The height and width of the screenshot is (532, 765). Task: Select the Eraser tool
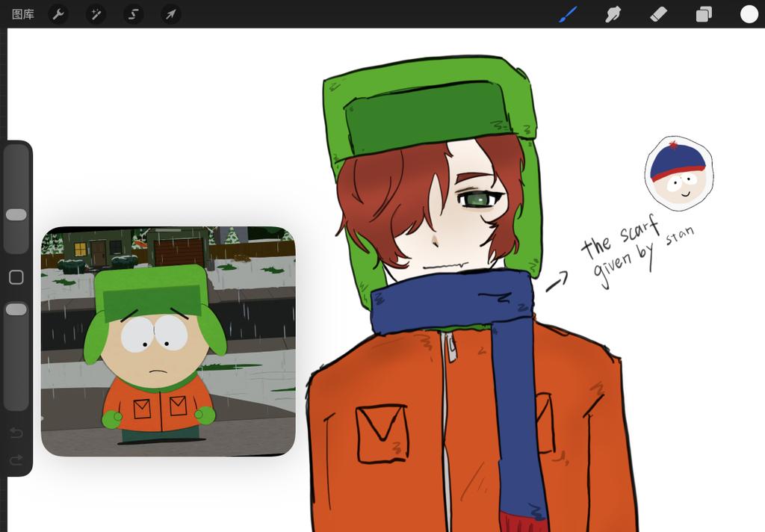pyautogui.click(x=658, y=14)
